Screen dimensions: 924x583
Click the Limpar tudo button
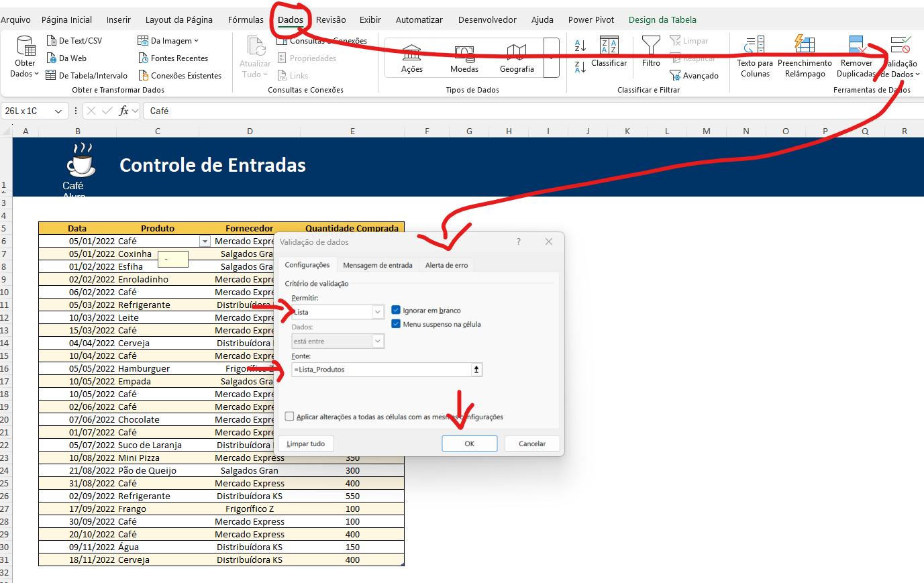[x=306, y=443]
